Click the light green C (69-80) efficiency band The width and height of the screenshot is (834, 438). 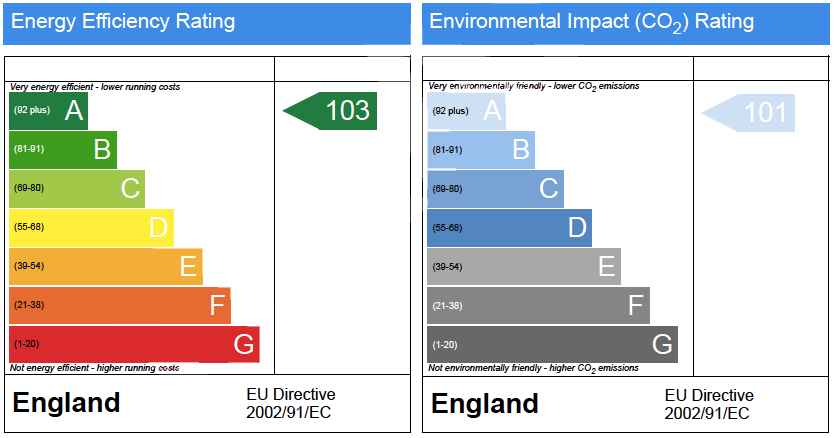point(77,188)
